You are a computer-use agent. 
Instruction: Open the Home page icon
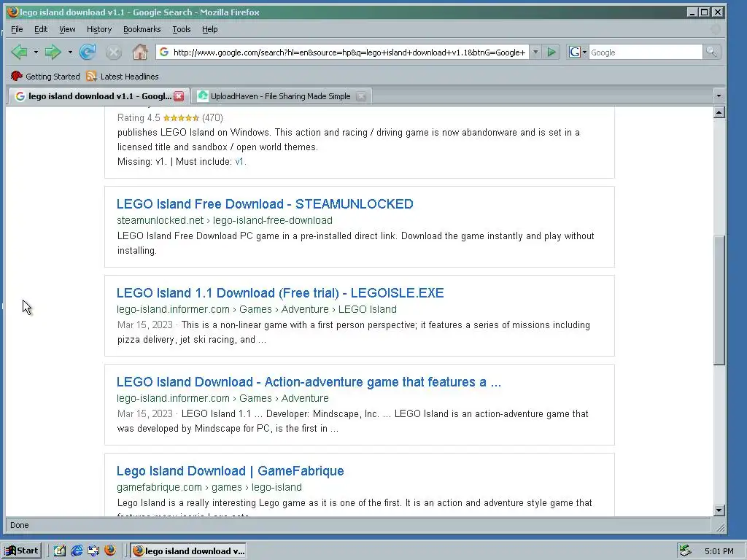(139, 52)
